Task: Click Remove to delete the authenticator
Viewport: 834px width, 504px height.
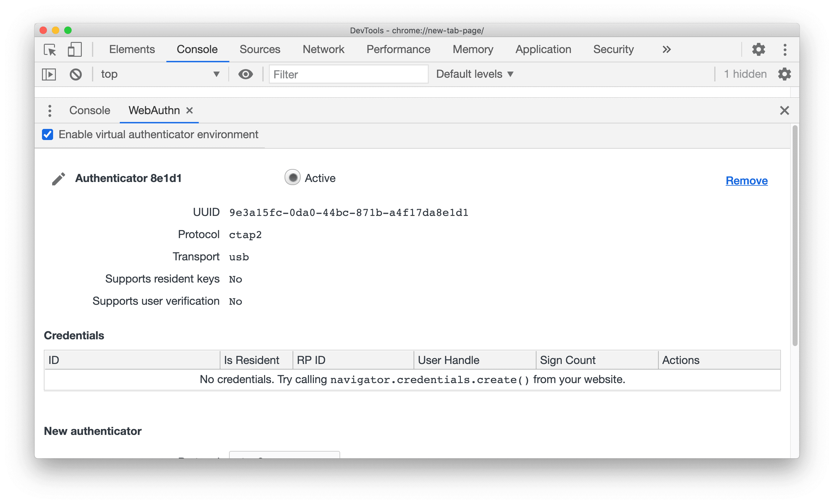Action: coord(746,180)
